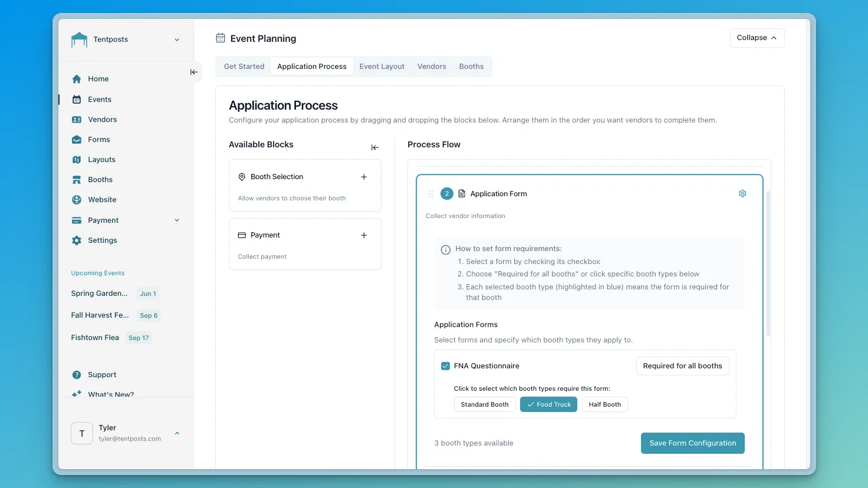Click Save Form Configuration
This screenshot has height=488, width=868.
(692, 443)
